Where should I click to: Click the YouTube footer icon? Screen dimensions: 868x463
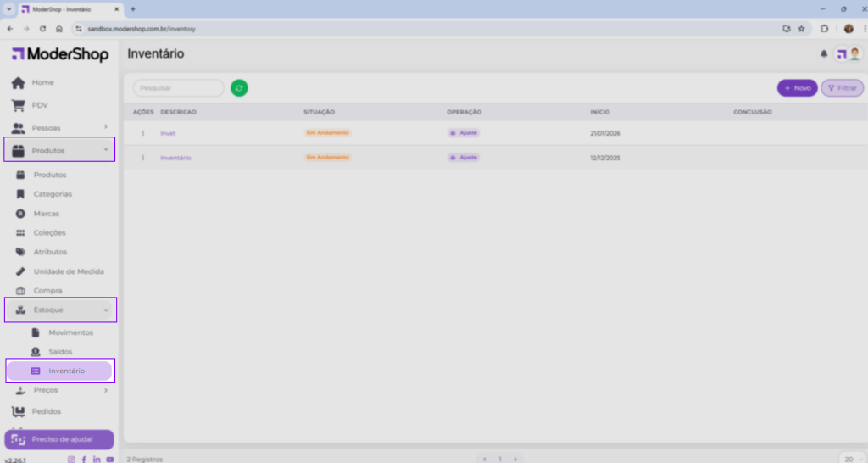click(110, 459)
